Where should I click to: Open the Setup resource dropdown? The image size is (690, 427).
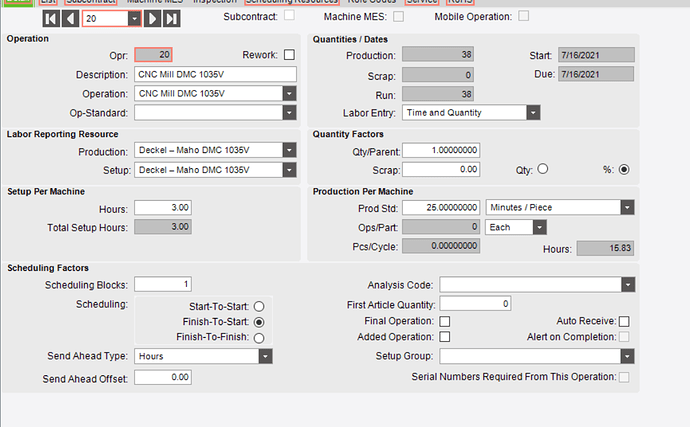(289, 170)
